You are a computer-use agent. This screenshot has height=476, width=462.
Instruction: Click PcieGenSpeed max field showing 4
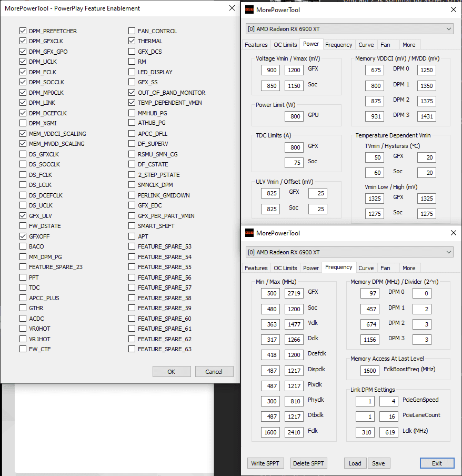pos(388,401)
